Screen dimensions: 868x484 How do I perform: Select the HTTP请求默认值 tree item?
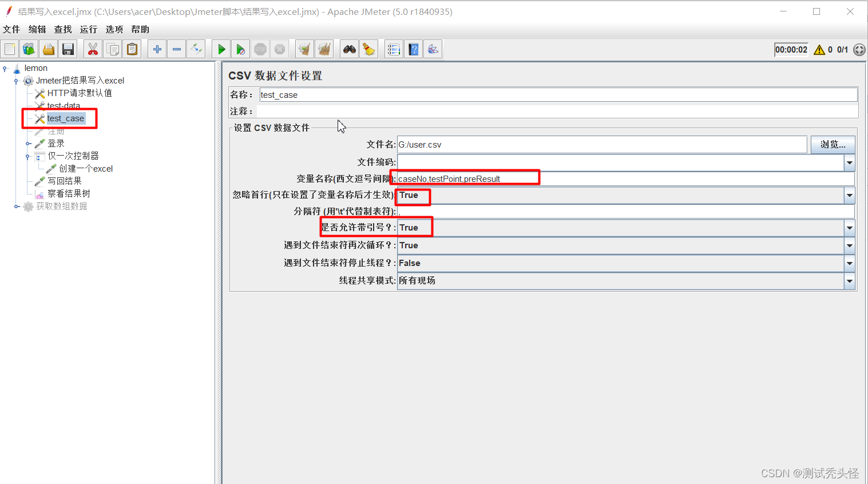tap(80, 93)
